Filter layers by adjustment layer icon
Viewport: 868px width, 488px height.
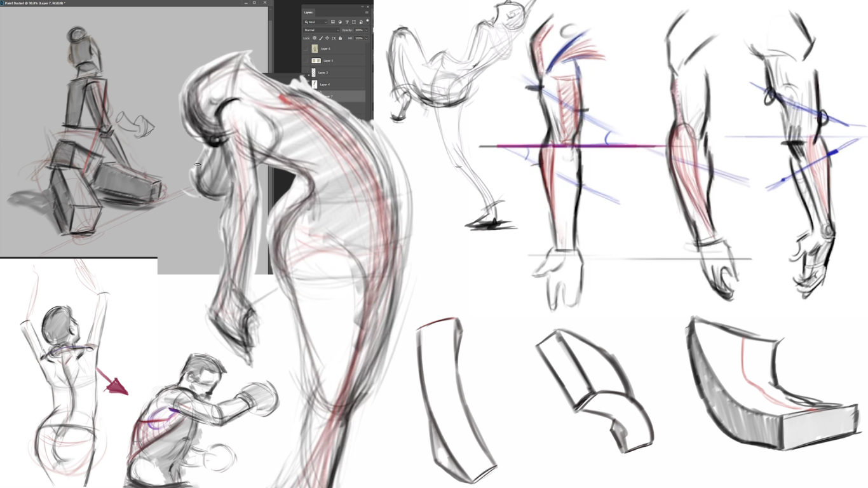pos(340,22)
